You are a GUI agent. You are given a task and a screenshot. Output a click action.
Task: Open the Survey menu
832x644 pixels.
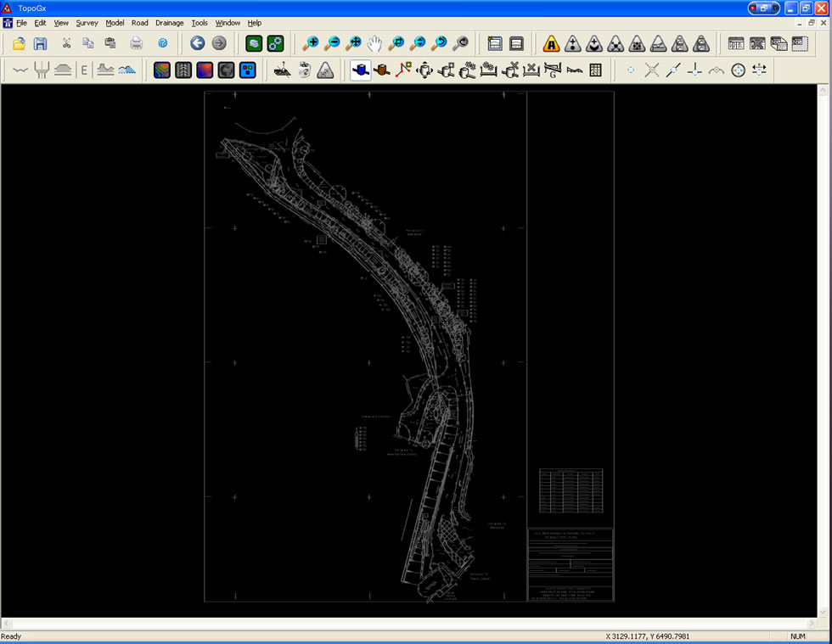pyautogui.click(x=87, y=23)
